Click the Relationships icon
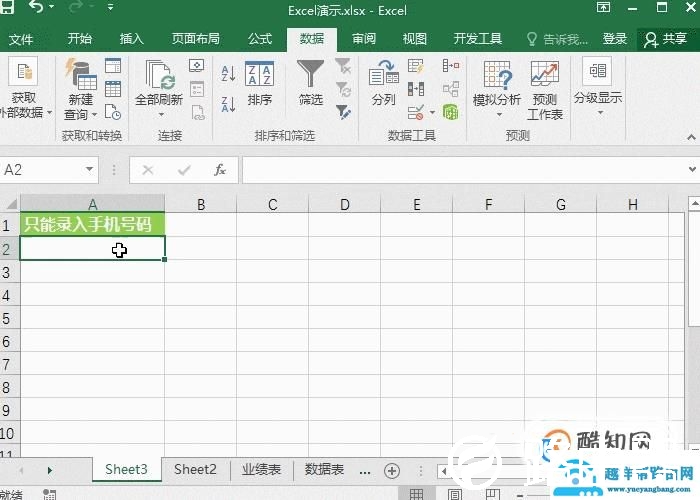Viewport: 700px width, 500px height. (x=450, y=89)
